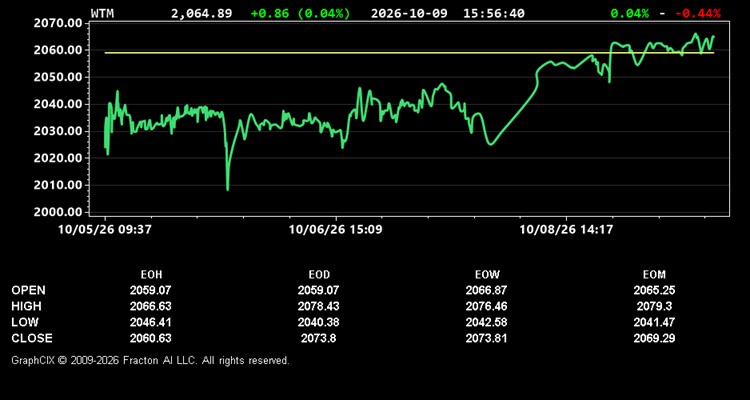
Task: Click the green +0.86 (0.04%) change
Action: pyautogui.click(x=300, y=13)
